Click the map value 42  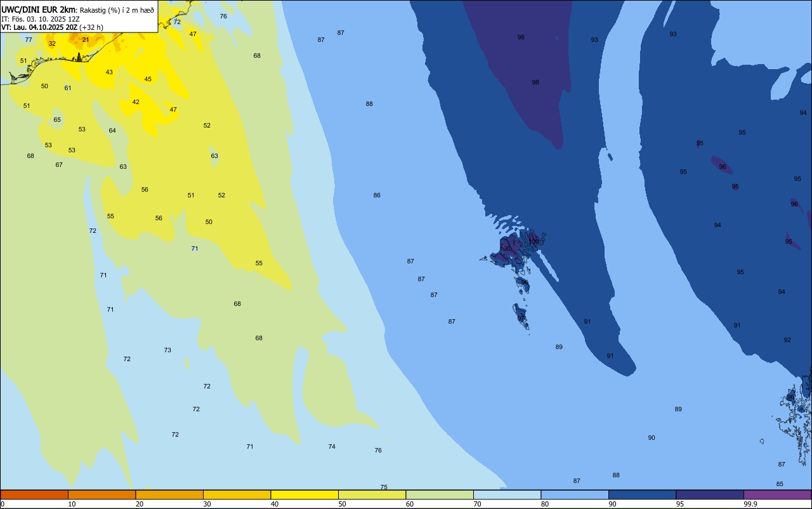click(136, 102)
